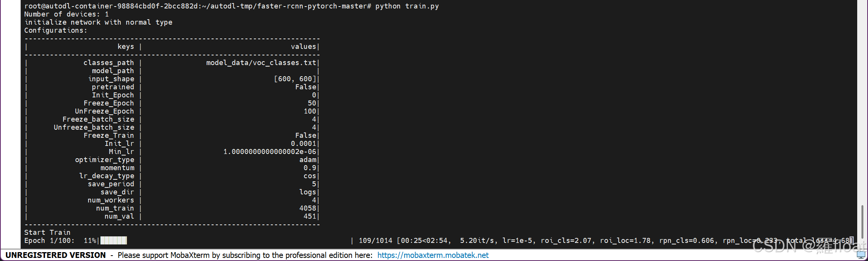The image size is (868, 261).
Task: Click 'Number of devices: 1' line
Action: point(67,14)
